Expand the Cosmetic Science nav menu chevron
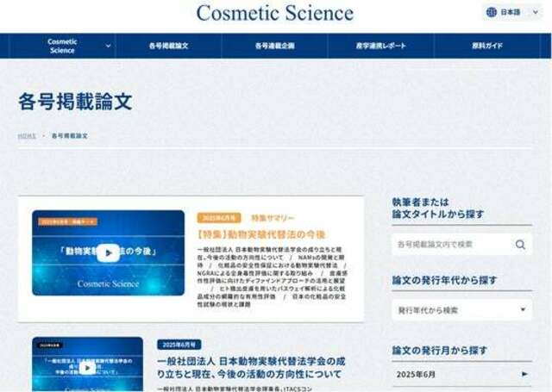The image size is (552, 392). coord(109,46)
